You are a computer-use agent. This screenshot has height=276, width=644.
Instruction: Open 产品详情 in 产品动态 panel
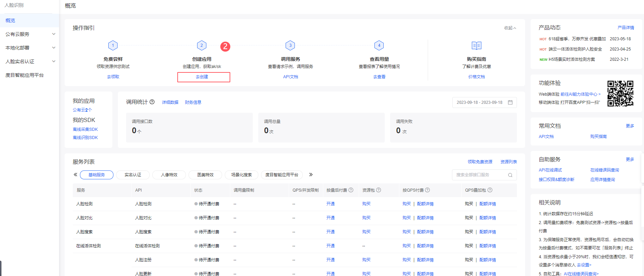[x=626, y=28]
